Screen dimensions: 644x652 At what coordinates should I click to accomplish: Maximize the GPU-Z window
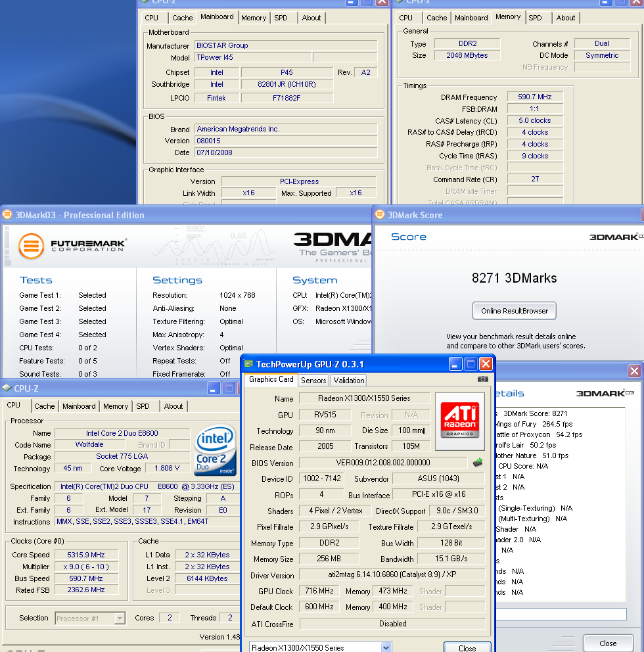click(471, 364)
